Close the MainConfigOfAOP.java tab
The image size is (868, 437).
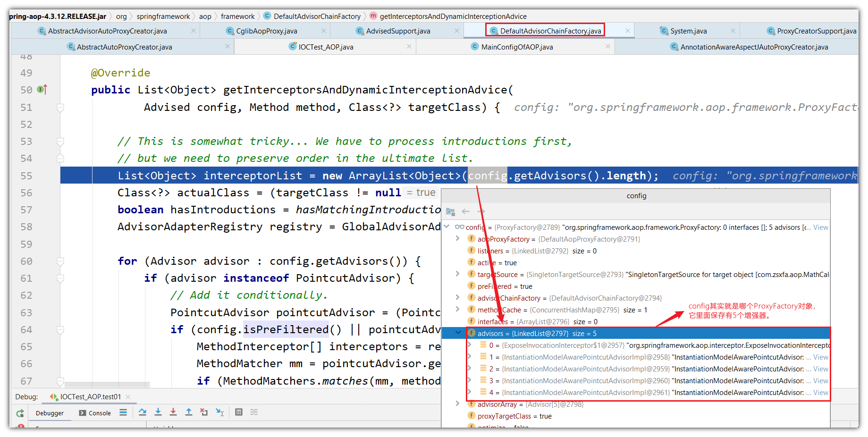(608, 46)
